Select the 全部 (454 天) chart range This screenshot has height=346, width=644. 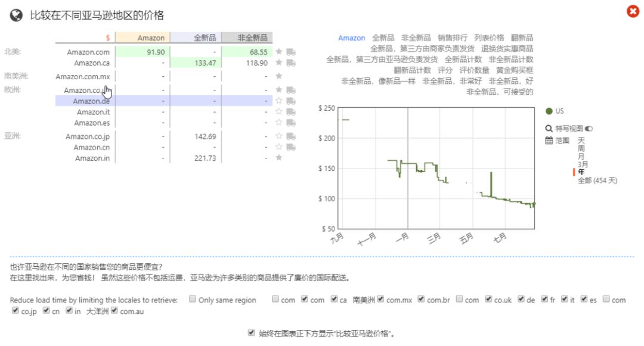pos(597,180)
